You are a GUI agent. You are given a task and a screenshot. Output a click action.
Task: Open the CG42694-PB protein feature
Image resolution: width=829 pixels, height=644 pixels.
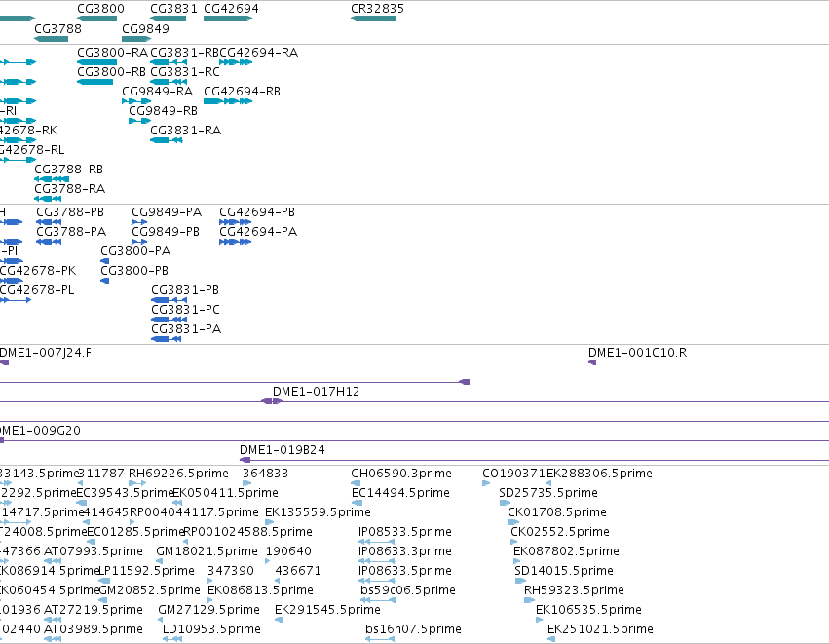(x=236, y=222)
